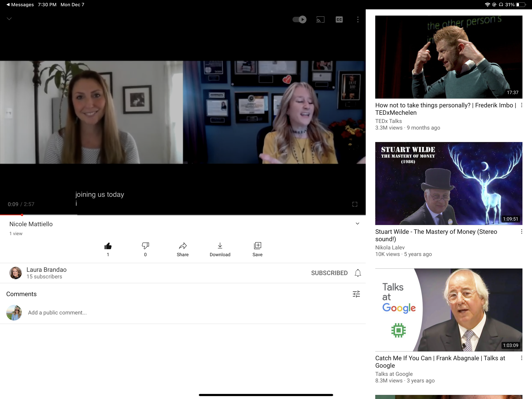
Task: Click the Comments heading
Action: [x=21, y=294]
